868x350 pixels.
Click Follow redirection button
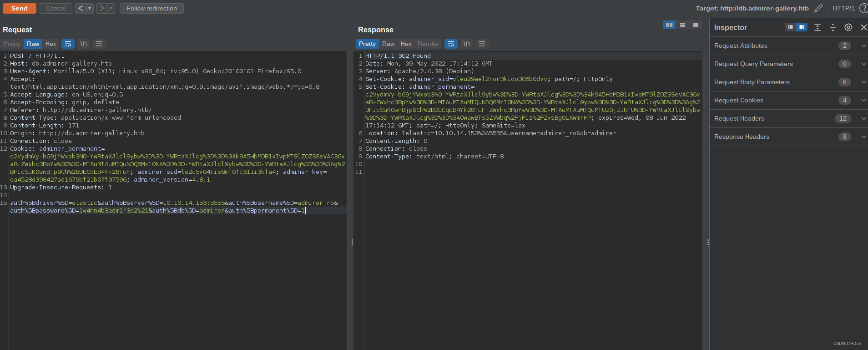click(x=151, y=8)
